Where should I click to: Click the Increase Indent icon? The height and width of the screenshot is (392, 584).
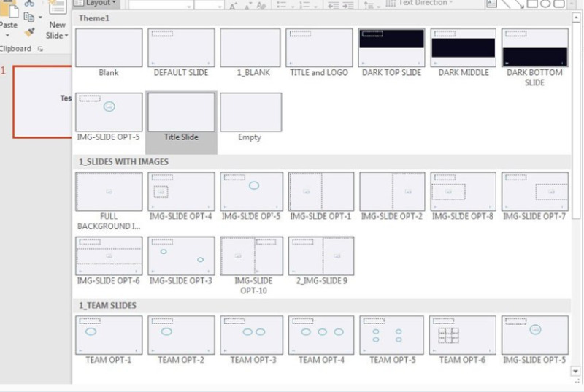(x=348, y=4)
